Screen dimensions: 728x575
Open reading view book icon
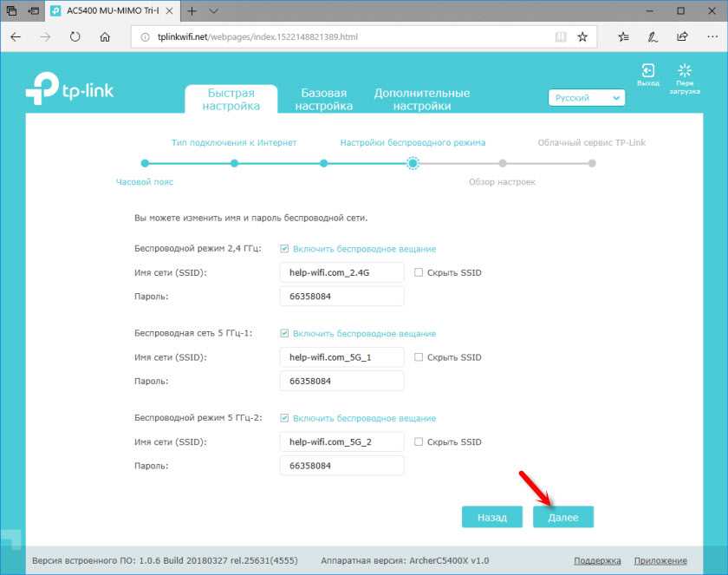click(x=562, y=37)
